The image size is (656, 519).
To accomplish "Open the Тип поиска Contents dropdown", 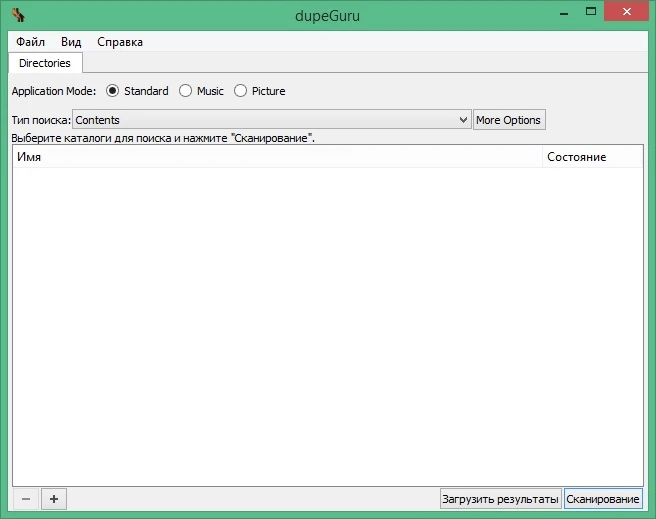I will point(272,120).
